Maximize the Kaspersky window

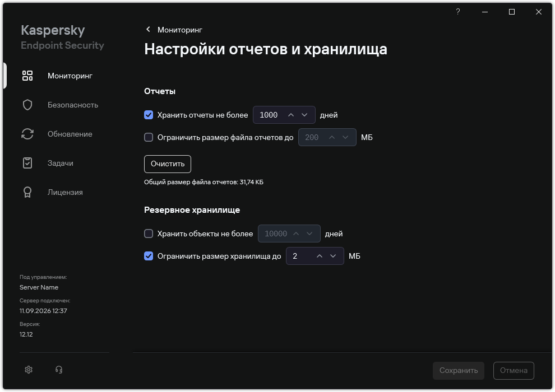[x=512, y=12]
